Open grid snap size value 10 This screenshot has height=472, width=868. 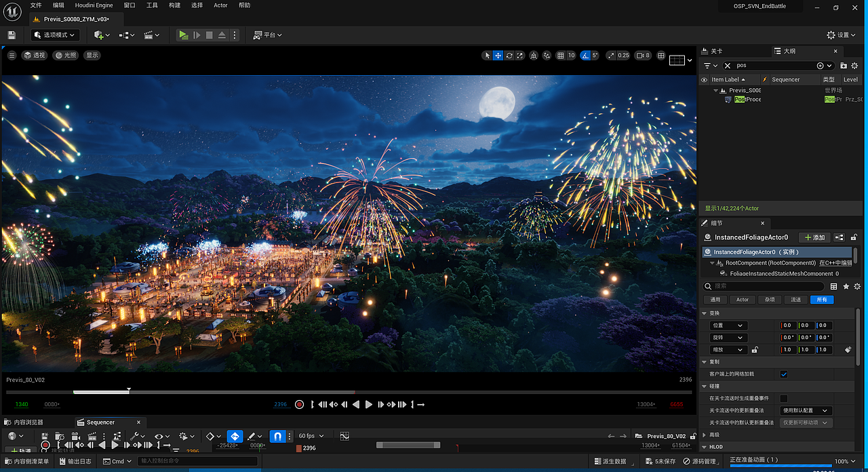(572, 56)
